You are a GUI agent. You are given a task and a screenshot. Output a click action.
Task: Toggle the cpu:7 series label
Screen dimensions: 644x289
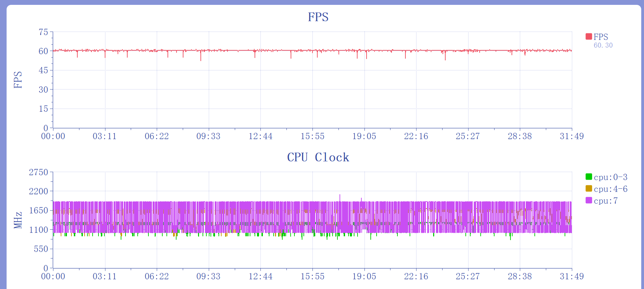pyautogui.click(x=606, y=201)
